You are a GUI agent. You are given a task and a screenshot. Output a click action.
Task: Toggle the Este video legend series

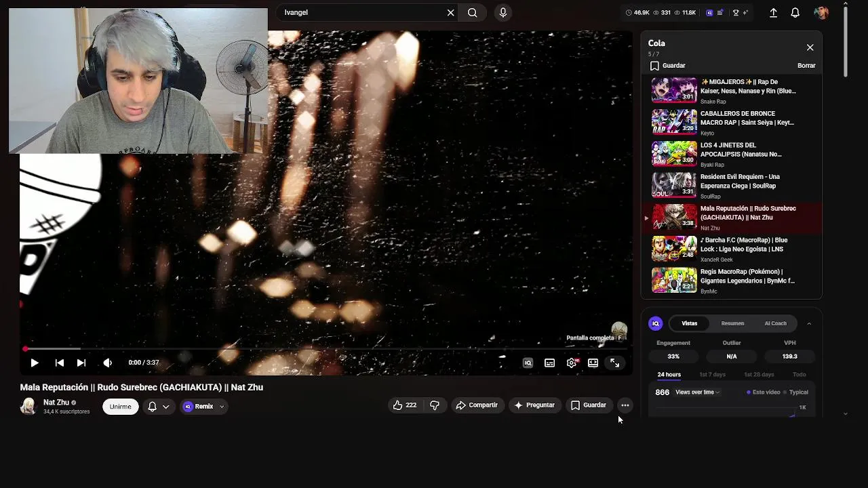click(764, 392)
